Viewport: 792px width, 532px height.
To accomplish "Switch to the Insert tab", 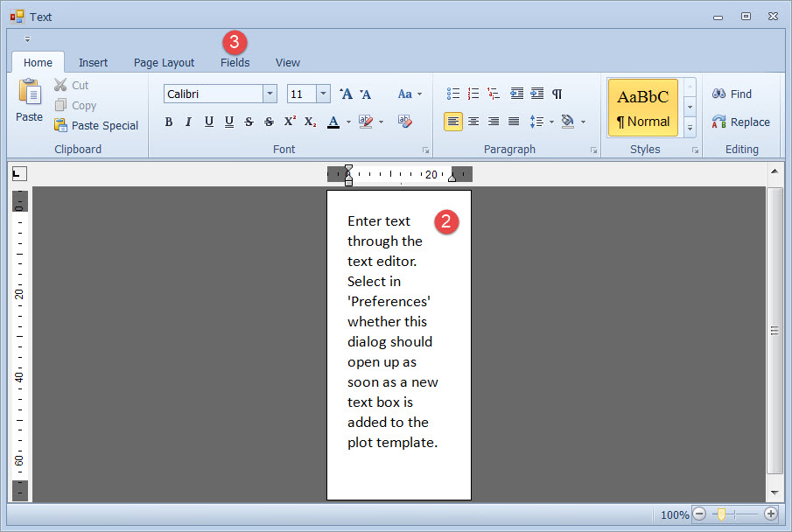I will coord(93,62).
